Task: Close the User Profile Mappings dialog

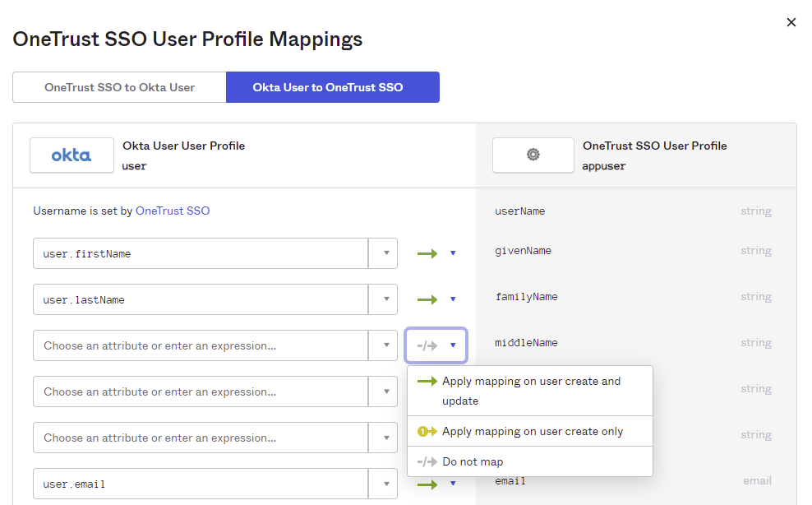Action: (x=791, y=22)
